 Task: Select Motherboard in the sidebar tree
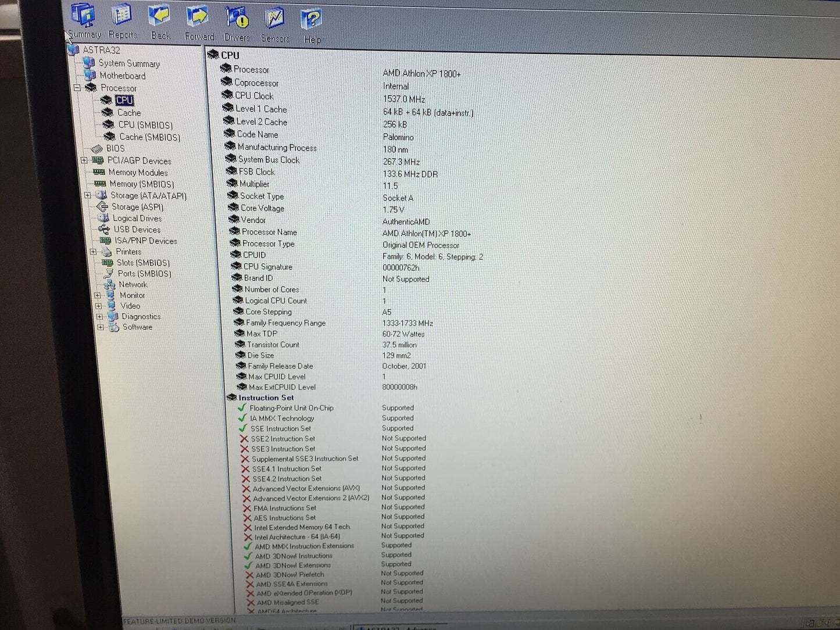[123, 76]
